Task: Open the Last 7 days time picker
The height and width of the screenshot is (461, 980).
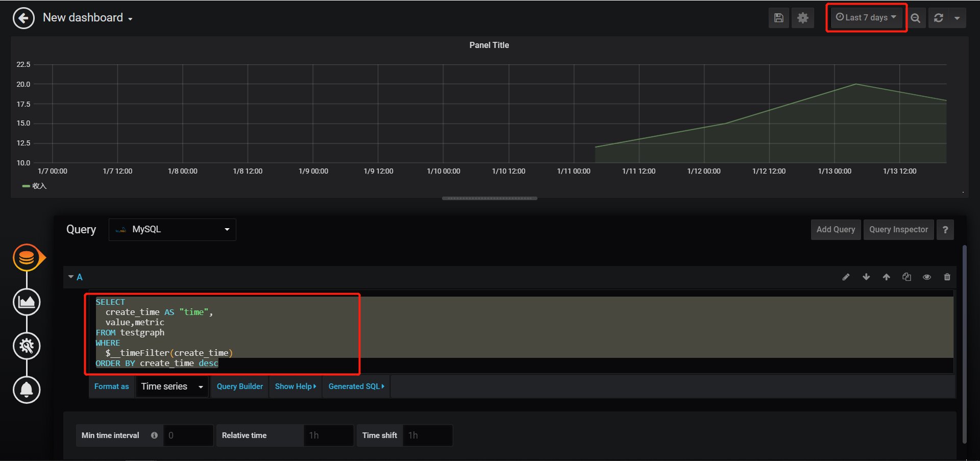Action: tap(866, 17)
